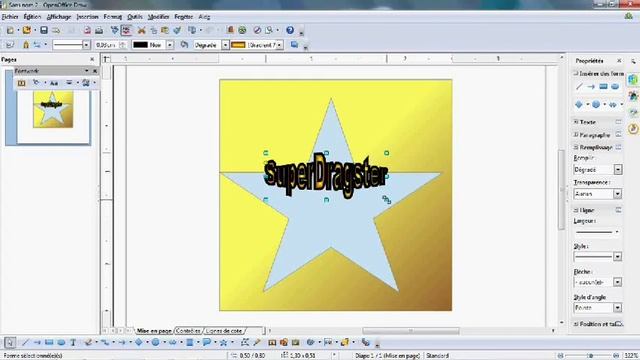Open the Édition menu
This screenshot has width=640, height=360.
(32, 17)
